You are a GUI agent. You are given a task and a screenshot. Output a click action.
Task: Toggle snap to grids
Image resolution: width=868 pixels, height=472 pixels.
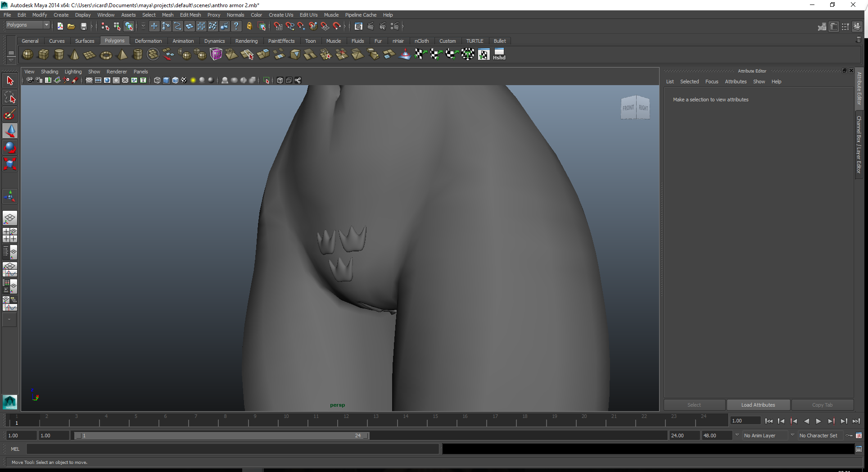tap(278, 27)
